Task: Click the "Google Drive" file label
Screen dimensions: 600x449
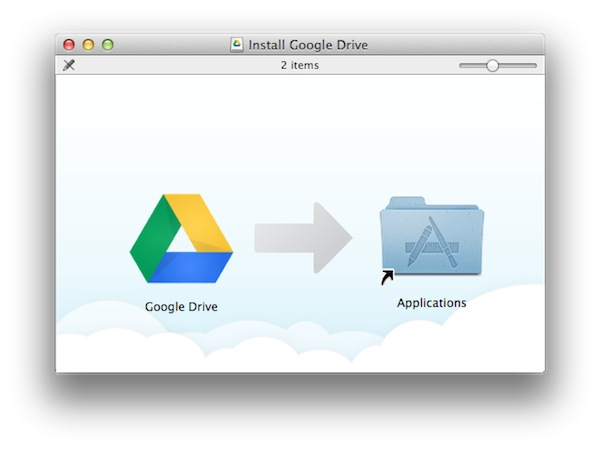Action: point(181,307)
